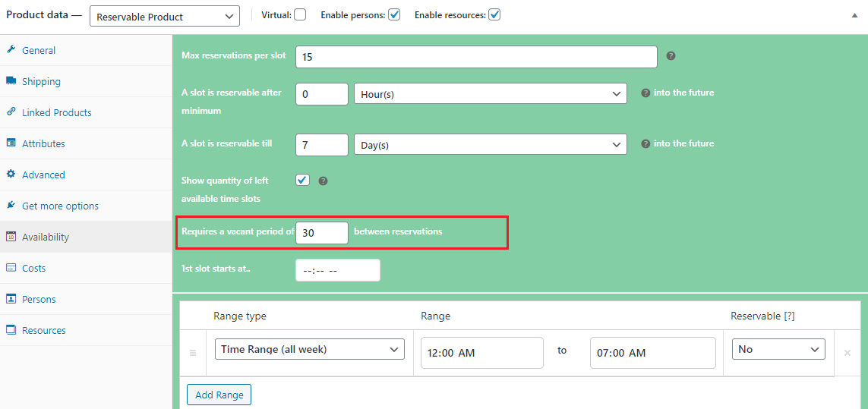
Task: Click the help icon beside Max reservations field
Action: (671, 56)
